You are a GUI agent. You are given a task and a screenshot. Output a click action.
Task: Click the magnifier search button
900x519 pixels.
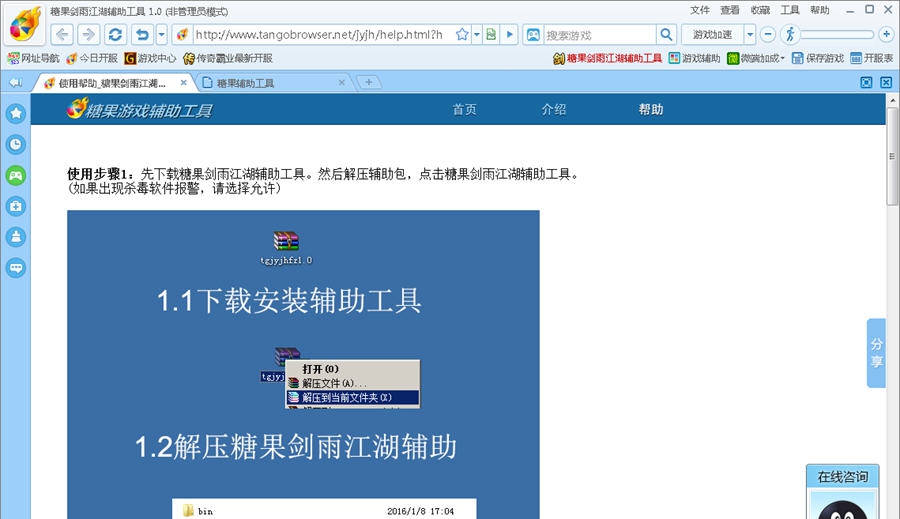[666, 34]
